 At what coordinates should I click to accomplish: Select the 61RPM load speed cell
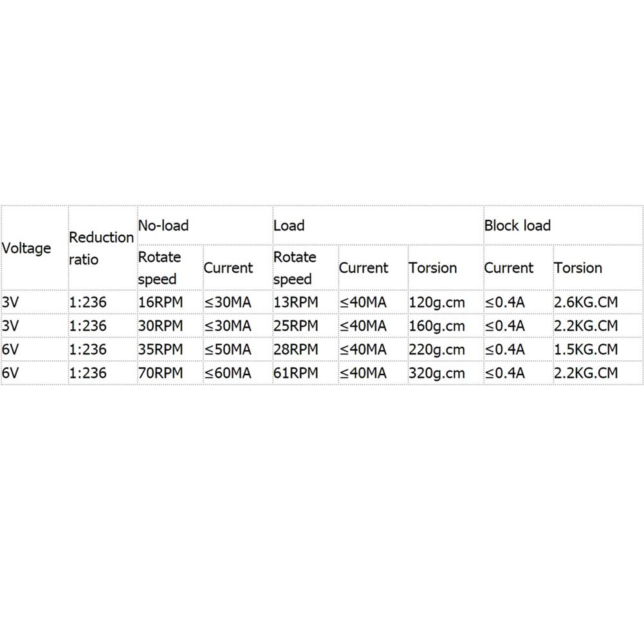[x=306, y=373]
